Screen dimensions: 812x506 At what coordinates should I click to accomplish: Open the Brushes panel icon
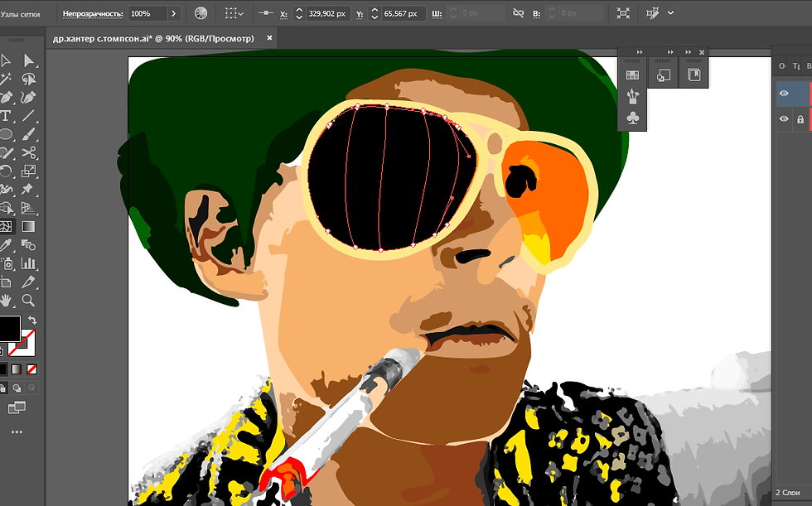click(632, 96)
